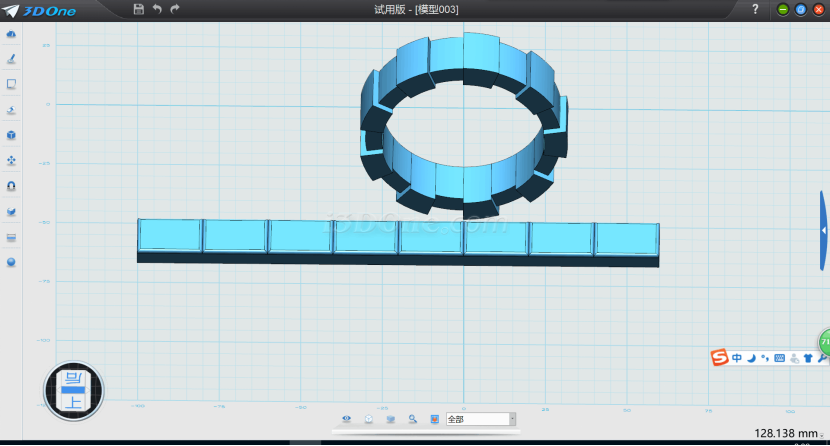Open Sogou soft keyboard icon

pos(779,357)
